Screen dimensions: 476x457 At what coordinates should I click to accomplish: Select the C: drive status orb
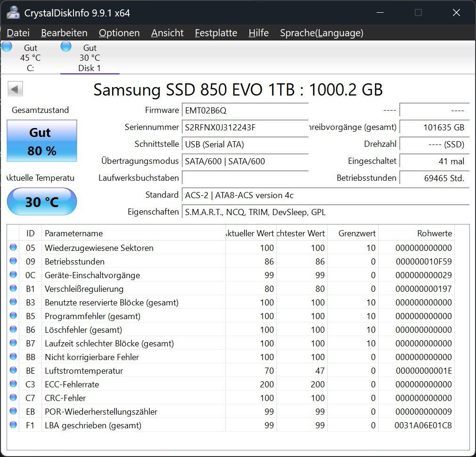coord(7,47)
